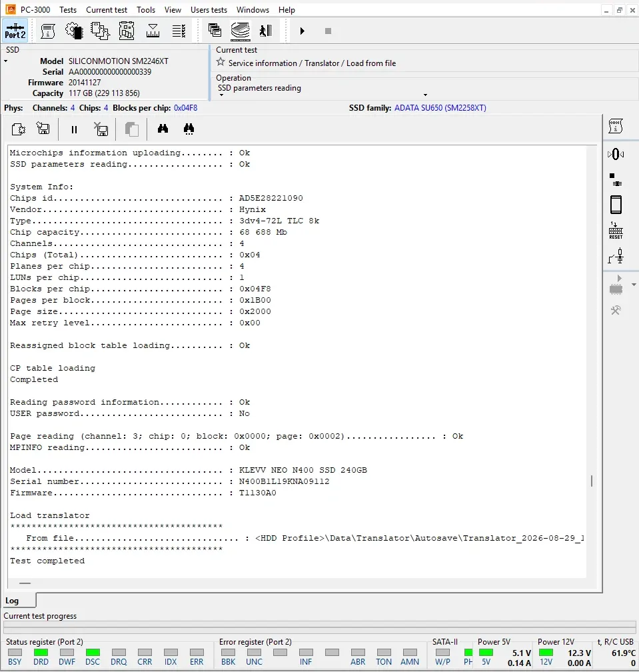Click the ABR error register indicator
The height and width of the screenshot is (672, 639).
click(x=358, y=652)
